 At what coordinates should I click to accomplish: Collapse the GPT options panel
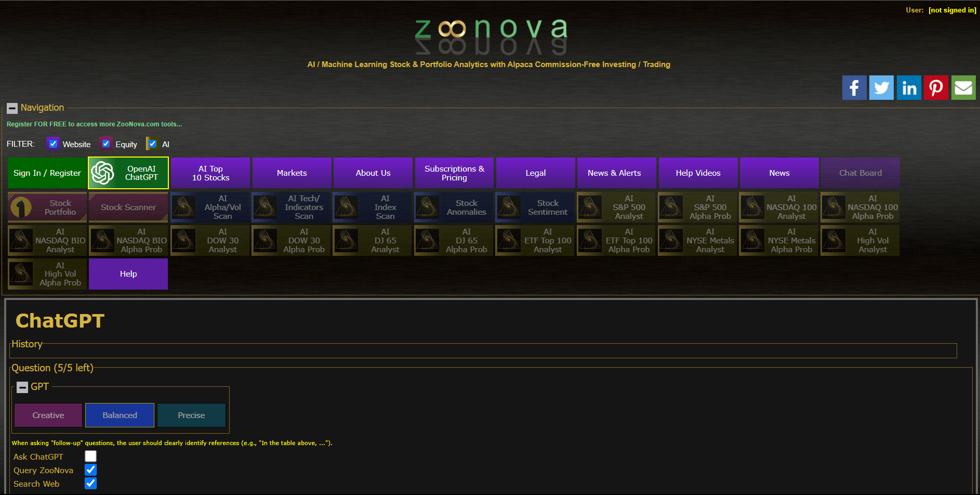pos(22,387)
